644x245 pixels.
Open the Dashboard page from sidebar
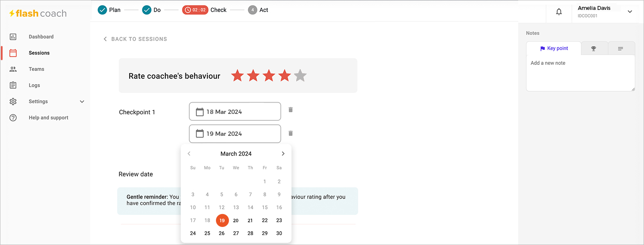coord(41,37)
